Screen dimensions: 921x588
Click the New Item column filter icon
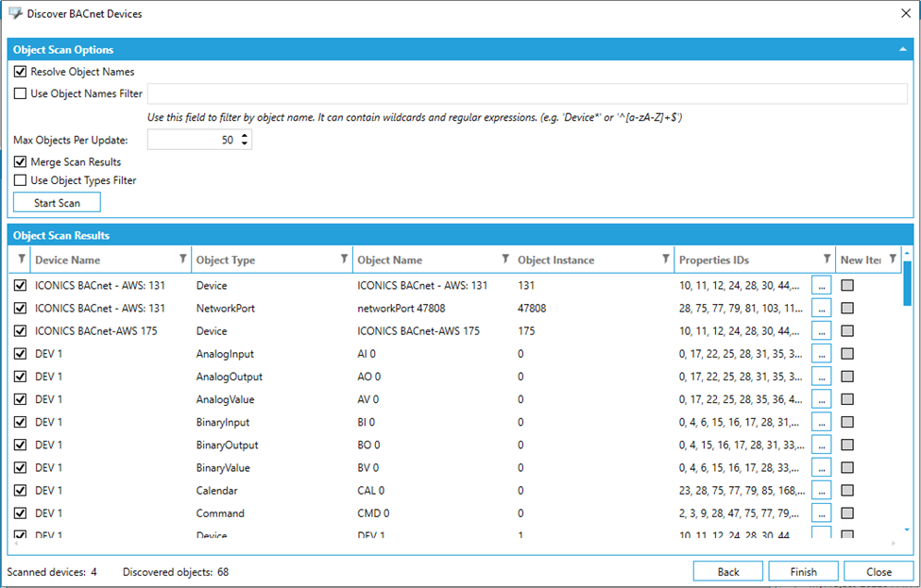pos(893,259)
